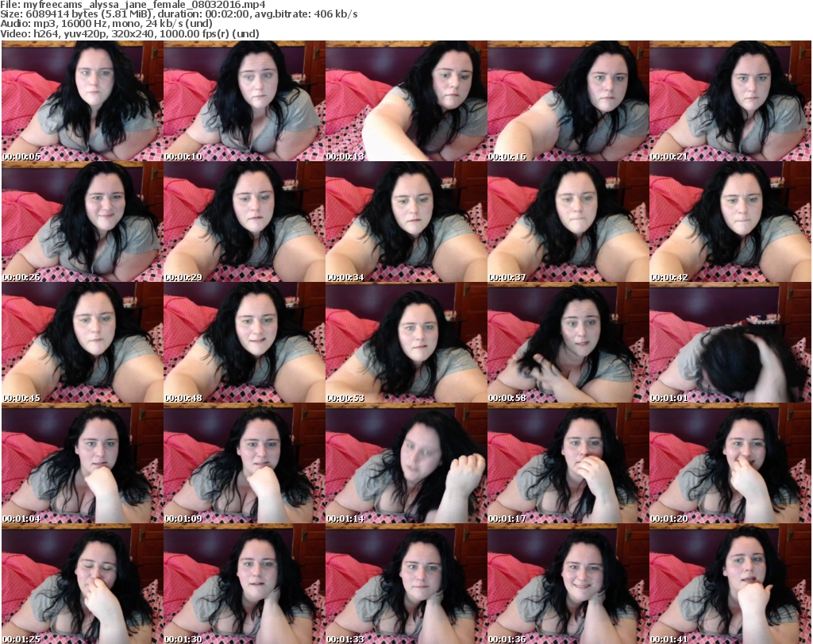Select the thumbnail labeled 00:00:34
Screen dimensions: 813x644
[406, 222]
